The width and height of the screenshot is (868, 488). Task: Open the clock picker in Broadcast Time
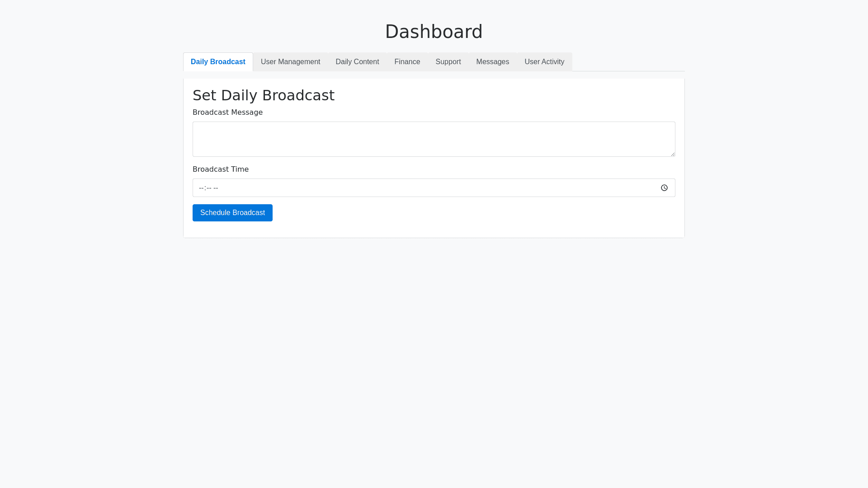[x=664, y=188]
